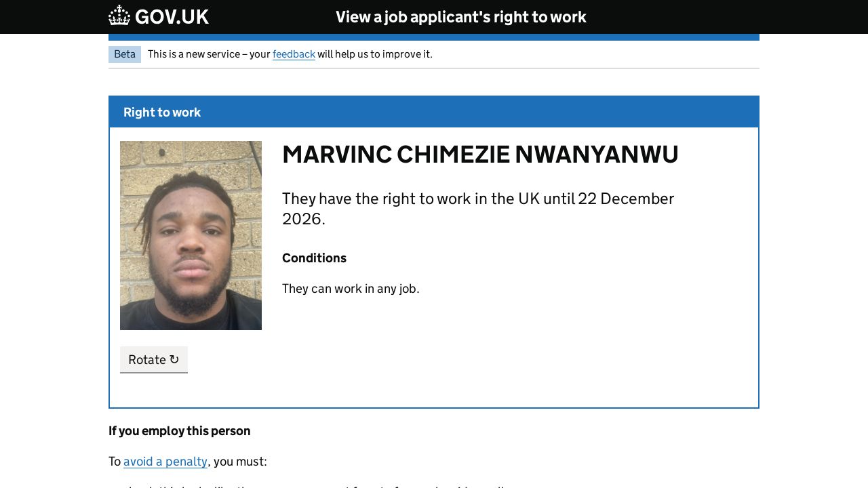Click the text '2026.' on the second line
Image resolution: width=868 pixels, height=488 pixels.
pos(303,219)
